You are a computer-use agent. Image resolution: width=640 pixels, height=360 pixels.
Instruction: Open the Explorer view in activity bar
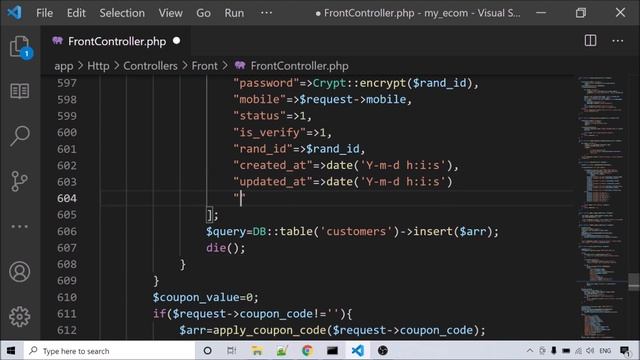point(20,47)
